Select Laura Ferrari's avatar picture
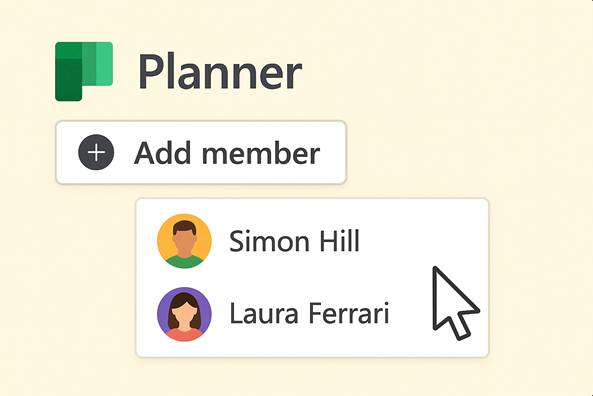Screen dimensions: 593x396 184,314
